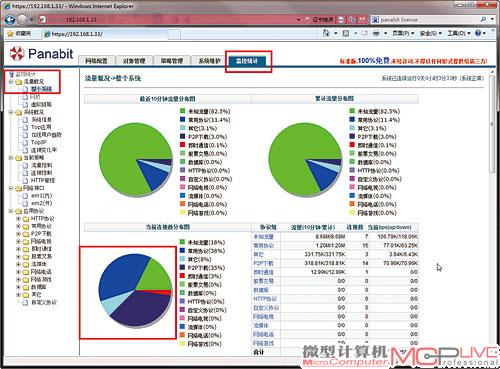500x369 pixels.
Task: Expand the HTTP协议 folder in tree
Action: point(19,219)
